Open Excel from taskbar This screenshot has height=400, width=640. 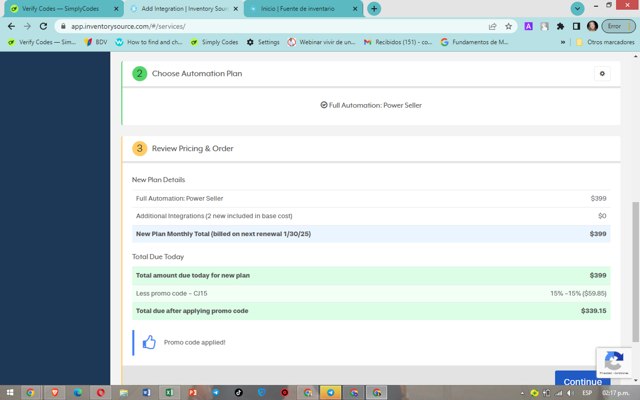(x=169, y=393)
